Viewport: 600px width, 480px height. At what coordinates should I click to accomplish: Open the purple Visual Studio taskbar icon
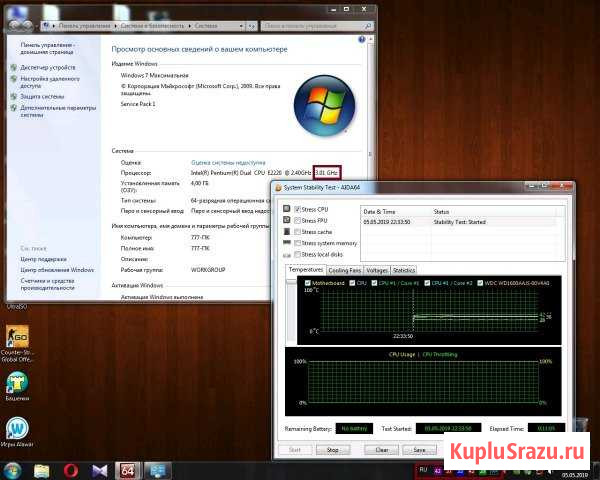pyautogui.click(x=100, y=471)
